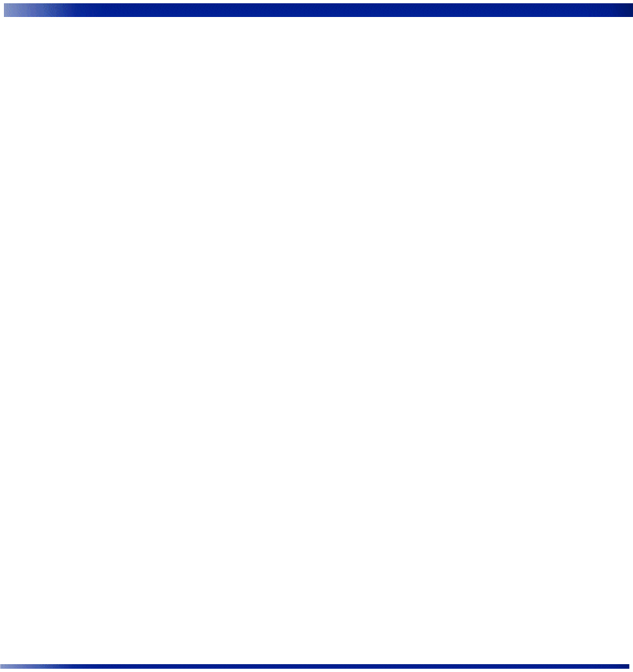Viewport: 633px width, 672px height.
Task: Click the blue gradient header bar
Action: (318, 10)
